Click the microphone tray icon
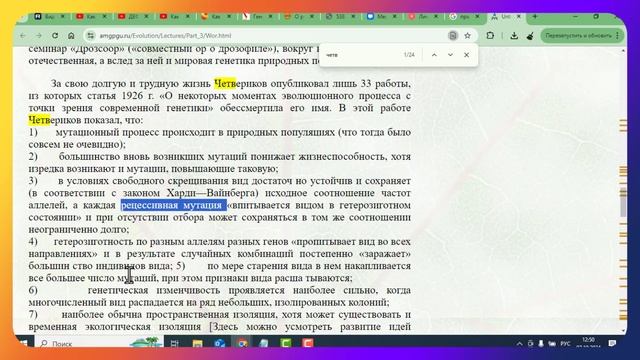The height and width of the screenshot is (360, 640). click(541, 344)
